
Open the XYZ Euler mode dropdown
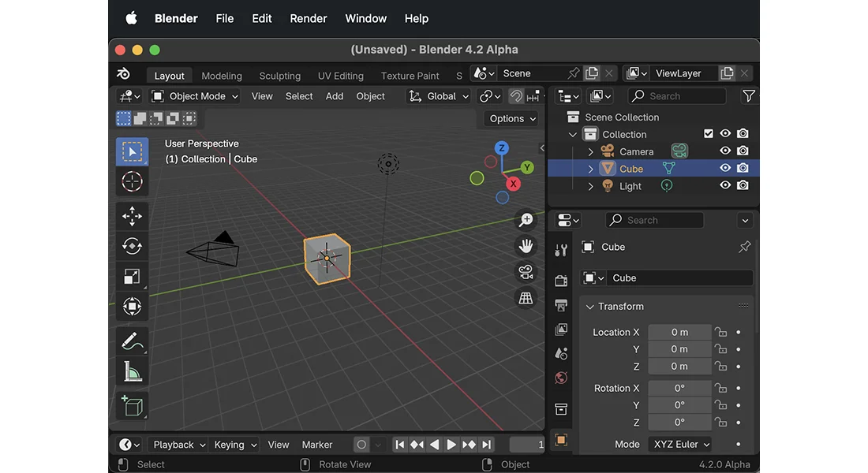pos(679,445)
